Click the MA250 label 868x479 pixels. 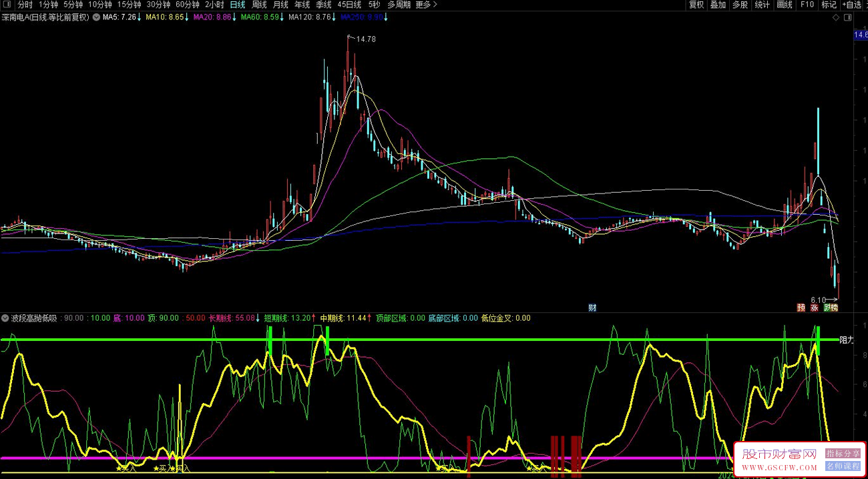click(363, 17)
